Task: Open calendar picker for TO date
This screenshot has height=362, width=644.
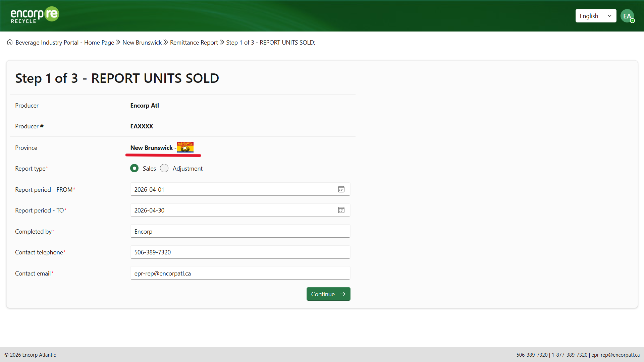Action: [x=341, y=210]
